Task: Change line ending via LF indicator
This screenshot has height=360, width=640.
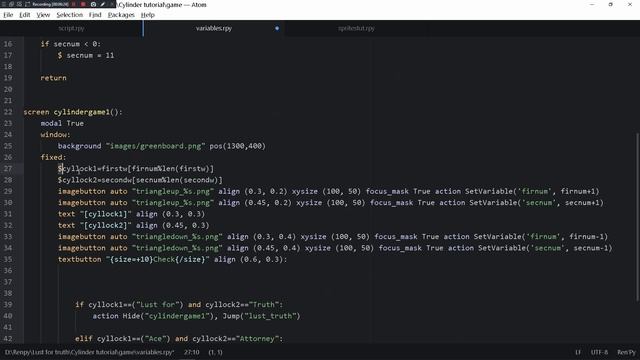Action: 578,352
